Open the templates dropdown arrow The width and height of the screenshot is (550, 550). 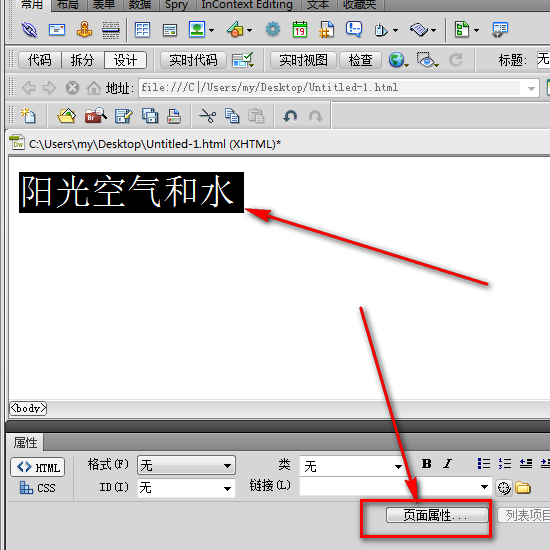point(477,31)
